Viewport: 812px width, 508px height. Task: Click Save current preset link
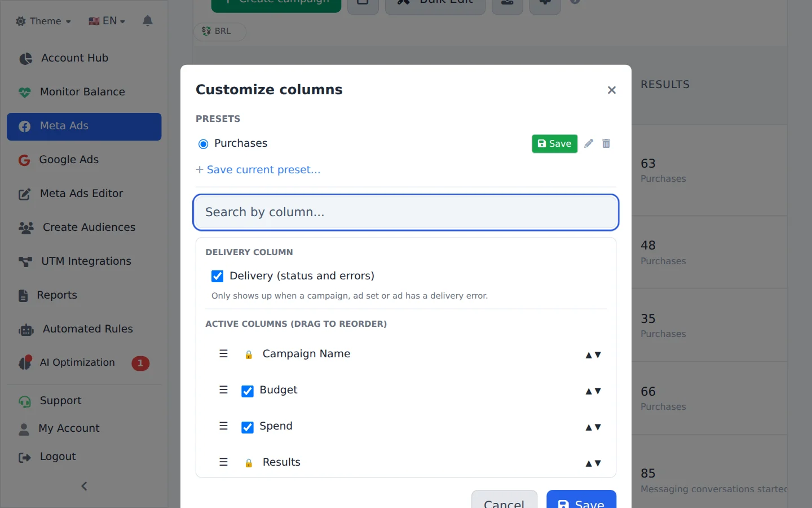coord(258,170)
